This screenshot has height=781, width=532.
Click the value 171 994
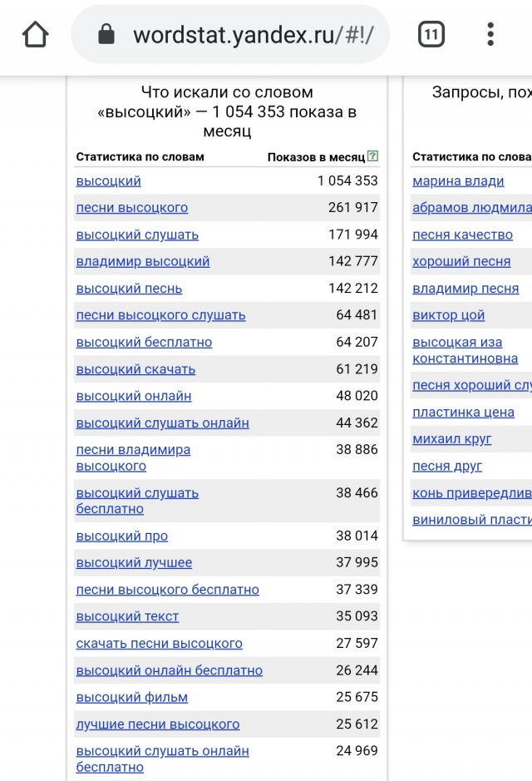pyautogui.click(x=352, y=235)
